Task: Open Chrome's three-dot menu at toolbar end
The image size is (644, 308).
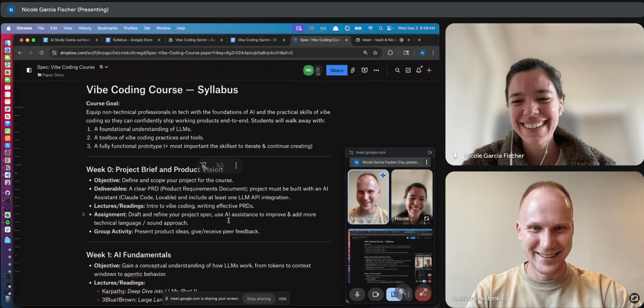Action: click(x=433, y=53)
